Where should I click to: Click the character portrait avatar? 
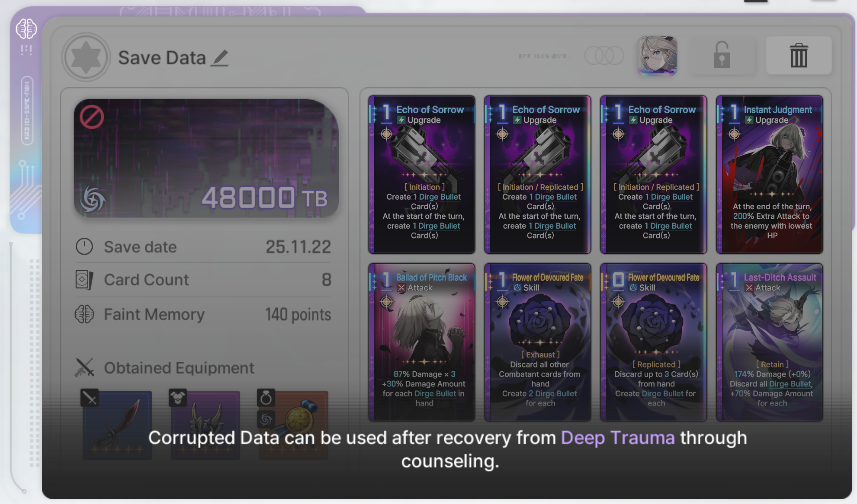click(x=657, y=55)
